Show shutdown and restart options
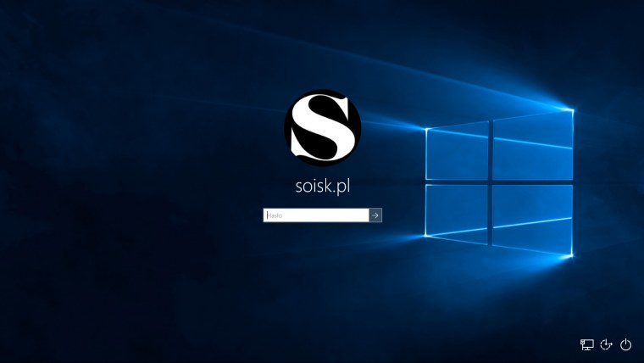The image size is (644, 363). tap(626, 344)
